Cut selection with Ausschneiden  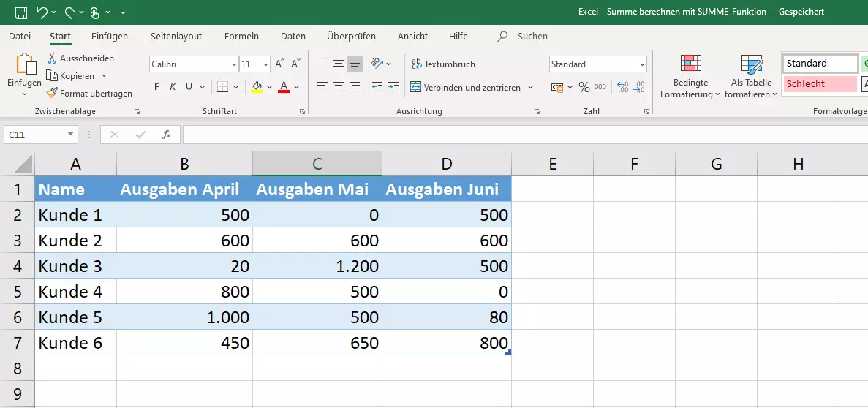pyautogui.click(x=81, y=58)
